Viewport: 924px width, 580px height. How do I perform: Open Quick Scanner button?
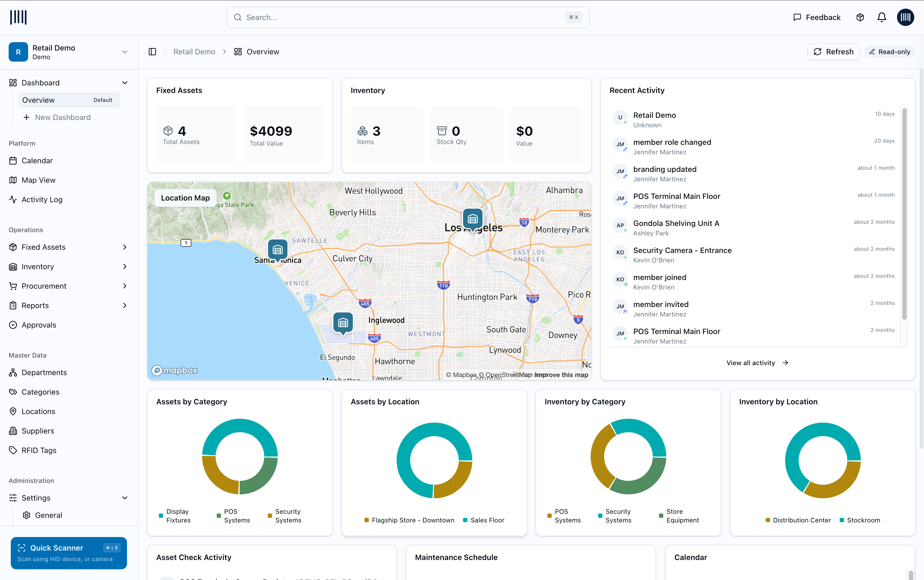(69, 553)
